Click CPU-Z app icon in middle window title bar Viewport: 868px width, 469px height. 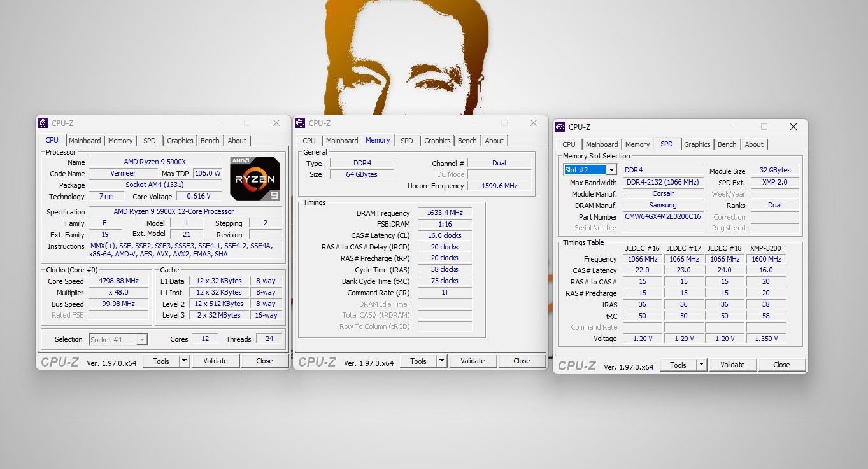300,123
